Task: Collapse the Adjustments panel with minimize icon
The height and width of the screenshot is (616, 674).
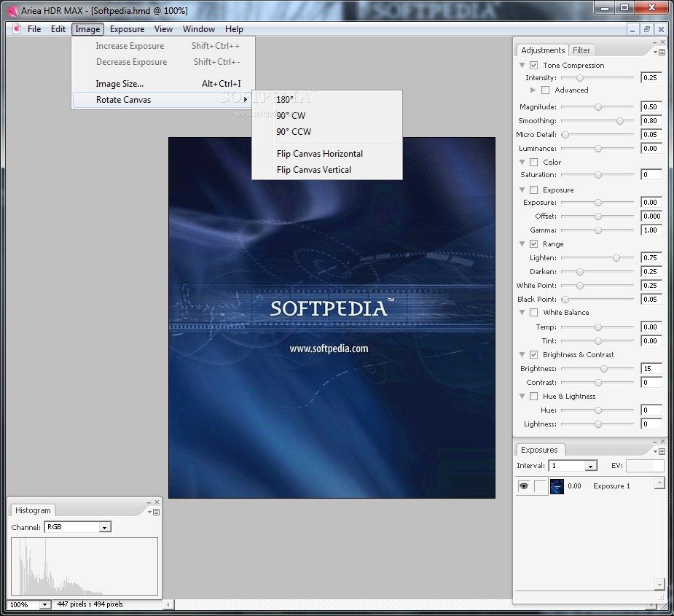Action: coord(654,42)
